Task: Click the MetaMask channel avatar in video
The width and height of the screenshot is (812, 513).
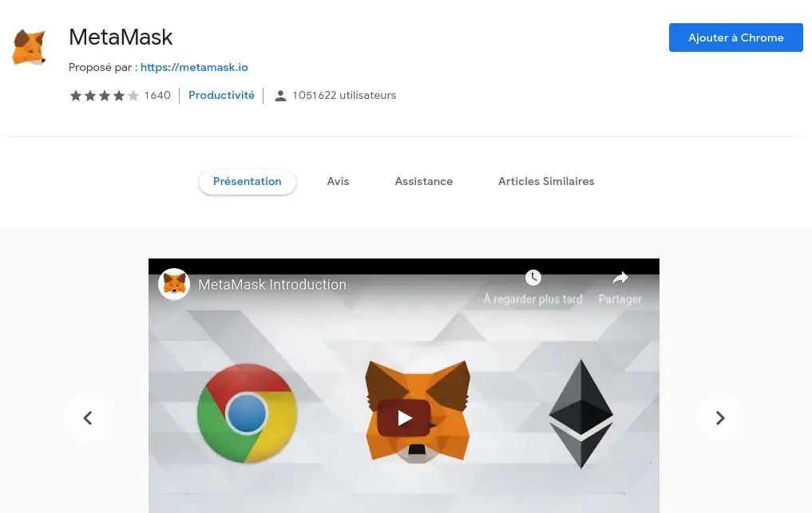Action: pyautogui.click(x=174, y=284)
